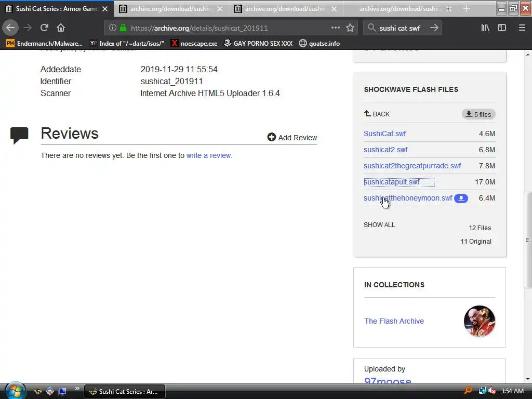This screenshot has height=399, width=532.
Task: Close the fourth archive.org download tab
Action: pyautogui.click(x=449, y=9)
